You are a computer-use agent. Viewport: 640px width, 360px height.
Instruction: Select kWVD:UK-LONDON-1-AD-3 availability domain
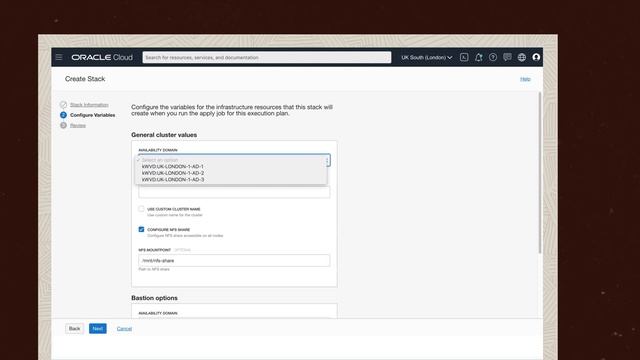pyautogui.click(x=173, y=180)
